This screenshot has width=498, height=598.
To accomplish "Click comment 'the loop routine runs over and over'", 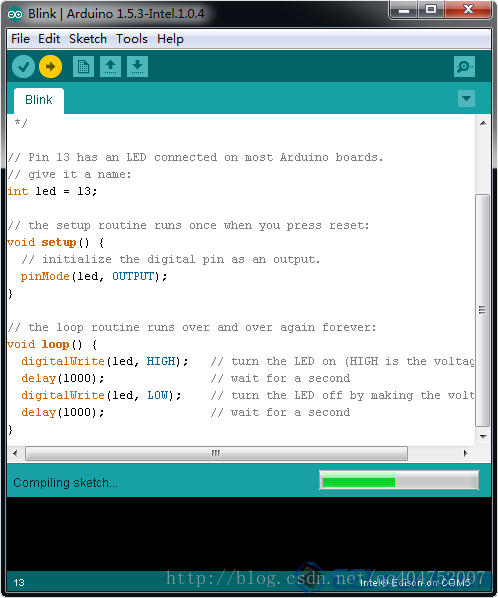I will 192,327.
